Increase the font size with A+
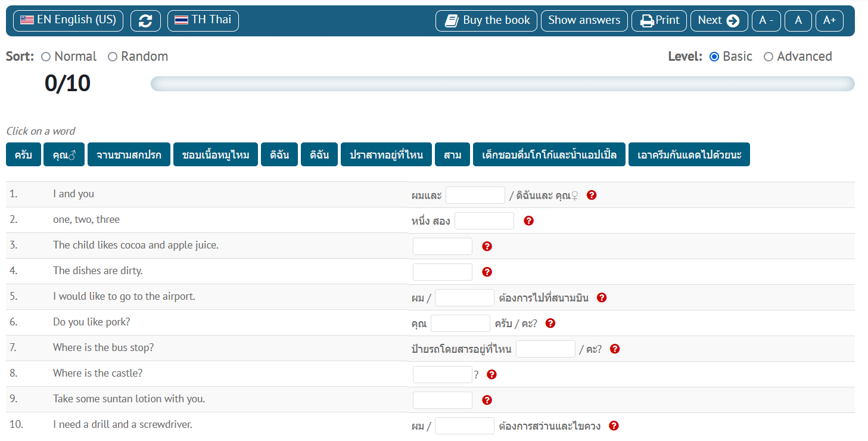The height and width of the screenshot is (441, 868). pos(829,20)
